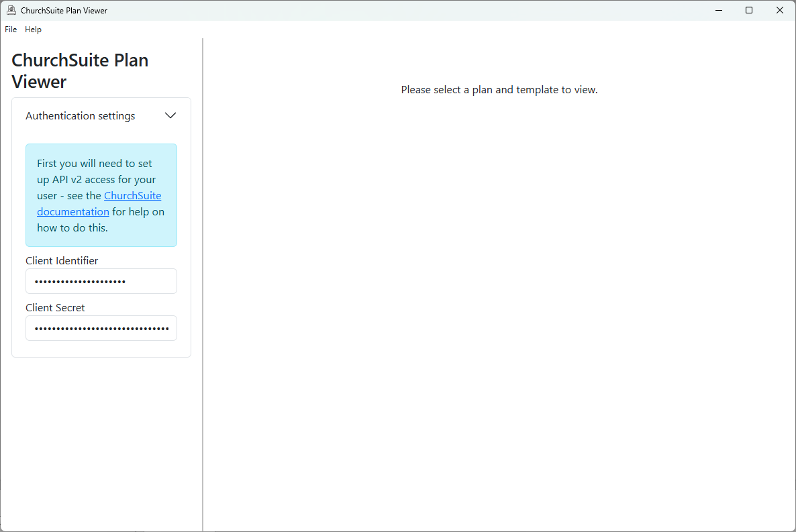Click the Client Secret label
Screen dimensions: 796x532
55,307
